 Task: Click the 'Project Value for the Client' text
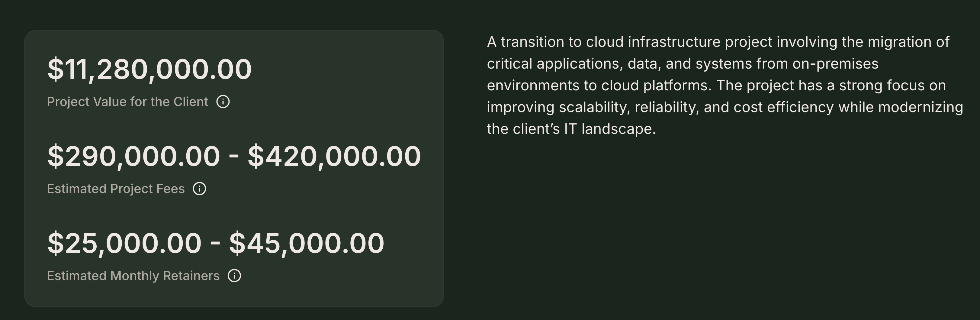(127, 102)
